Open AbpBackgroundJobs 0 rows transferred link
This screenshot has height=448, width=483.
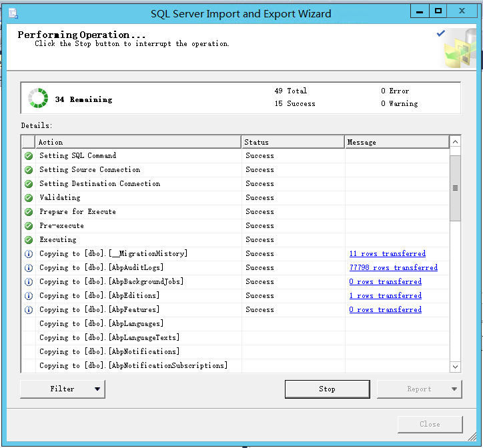click(386, 281)
